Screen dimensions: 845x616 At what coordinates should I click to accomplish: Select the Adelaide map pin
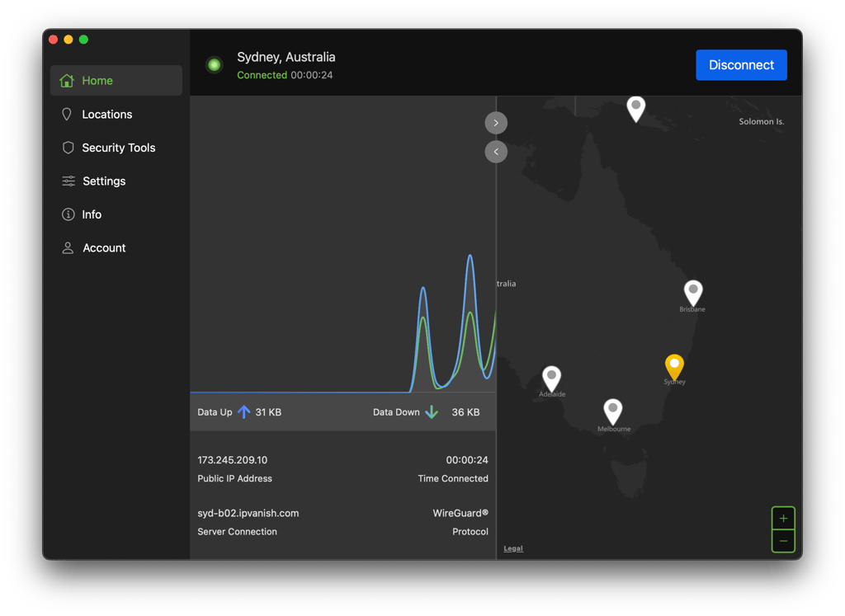551,379
